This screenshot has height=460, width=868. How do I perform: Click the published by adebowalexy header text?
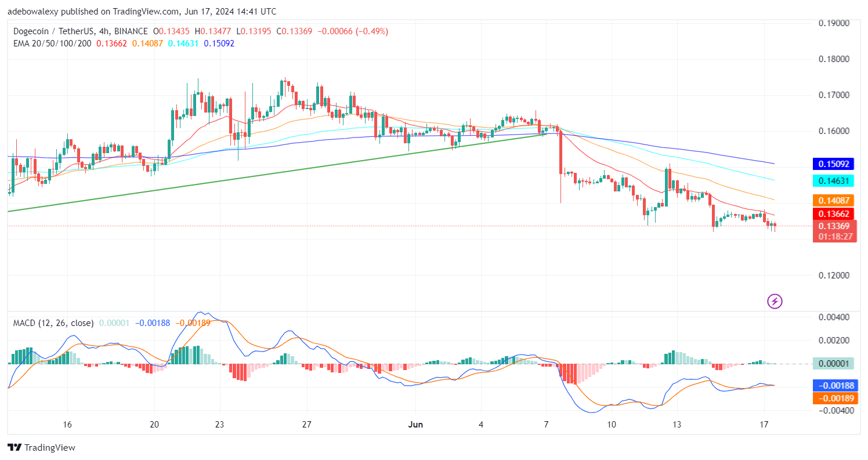pos(142,11)
